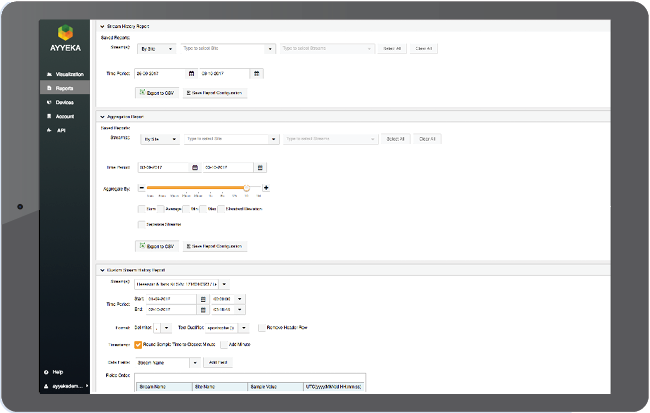Go to Devices in the sidebar
This screenshot has width=650, height=413.
64,102
